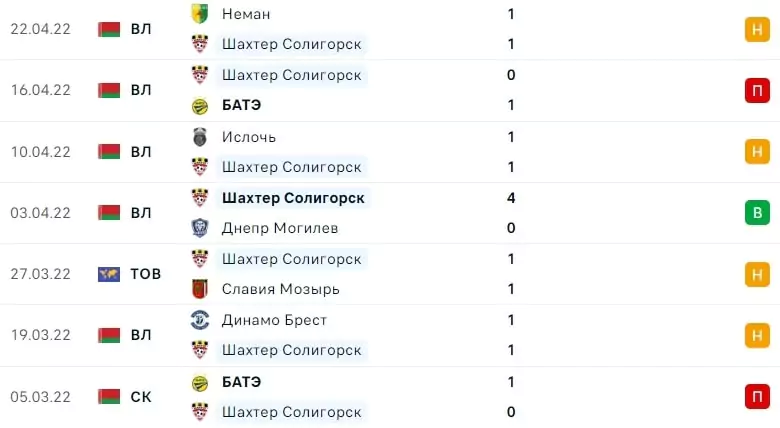Open the Днепр Могилев team page
The height and width of the screenshot is (428, 780).
[280, 228]
